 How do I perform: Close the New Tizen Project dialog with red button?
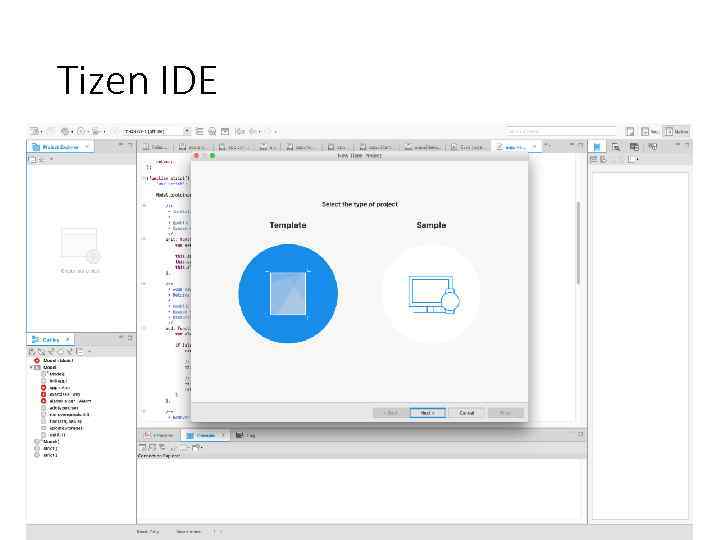[x=197, y=156]
